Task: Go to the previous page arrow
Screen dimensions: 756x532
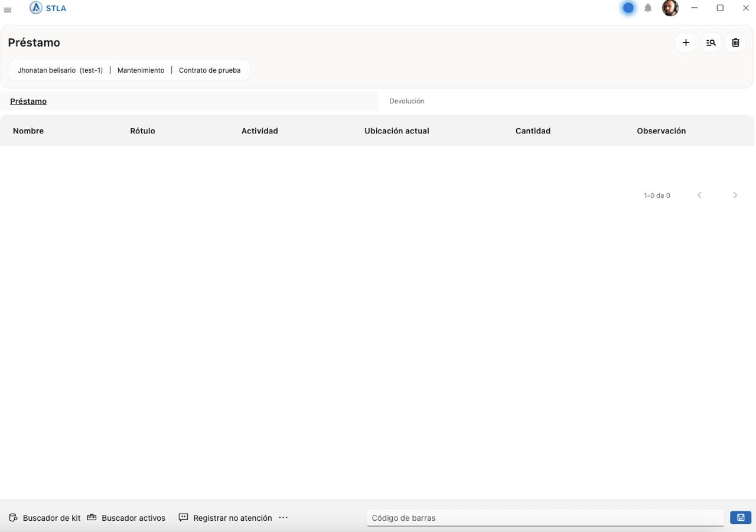Action: click(699, 195)
